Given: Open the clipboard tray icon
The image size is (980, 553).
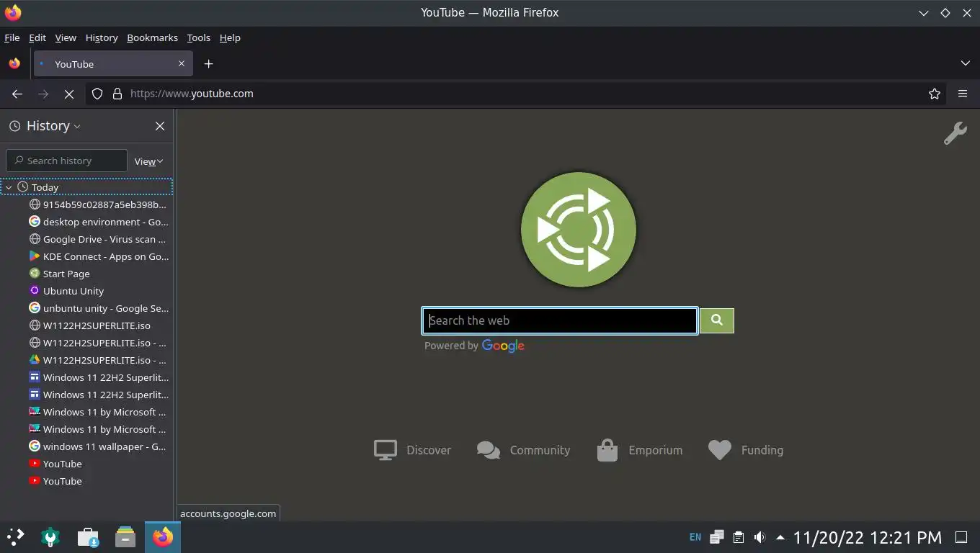Looking at the screenshot, I should point(739,537).
